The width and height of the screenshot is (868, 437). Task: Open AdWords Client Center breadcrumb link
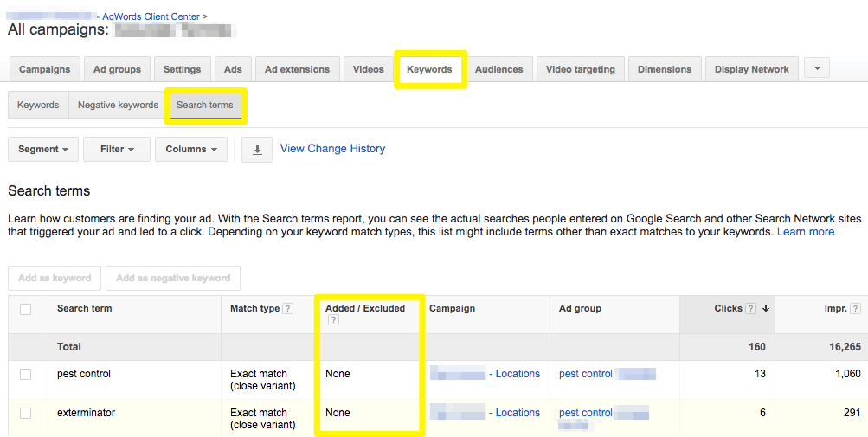(x=151, y=16)
